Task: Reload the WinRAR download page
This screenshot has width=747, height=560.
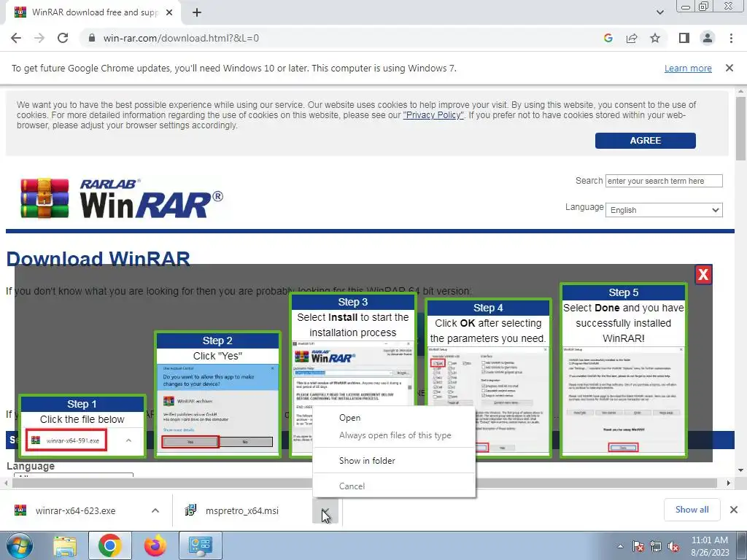Action: coord(63,38)
